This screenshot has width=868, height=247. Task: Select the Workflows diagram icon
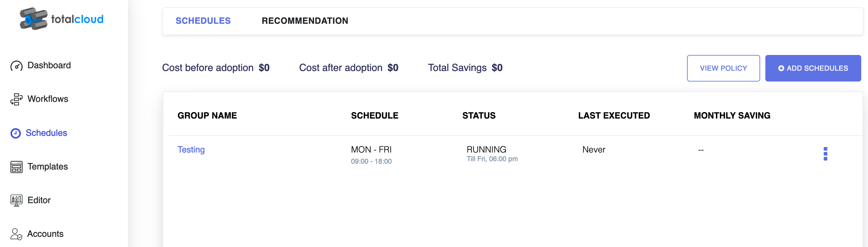(16, 99)
